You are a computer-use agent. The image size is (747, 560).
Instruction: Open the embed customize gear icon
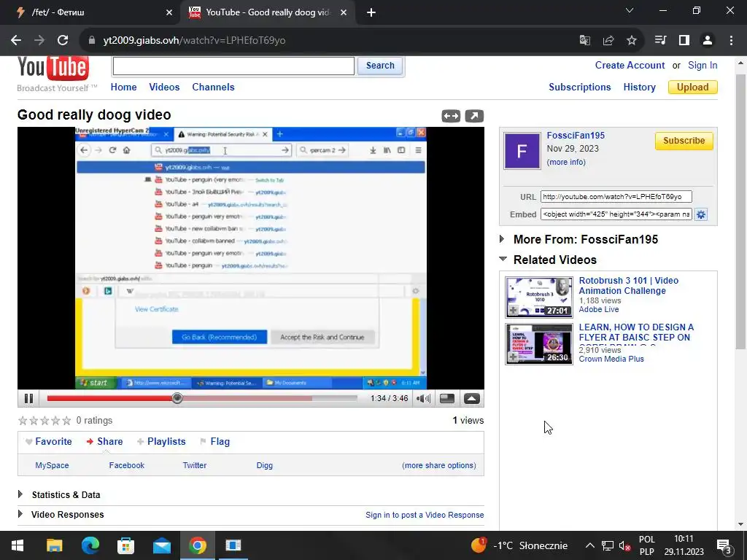(x=701, y=214)
